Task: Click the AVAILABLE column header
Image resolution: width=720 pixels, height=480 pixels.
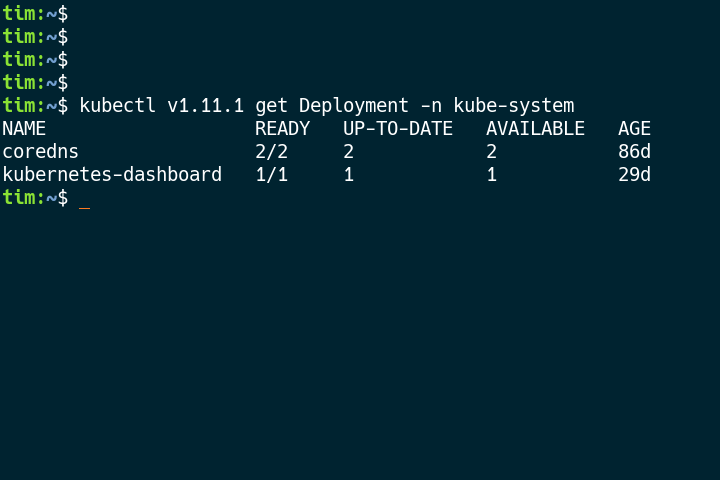Action: coord(535,129)
